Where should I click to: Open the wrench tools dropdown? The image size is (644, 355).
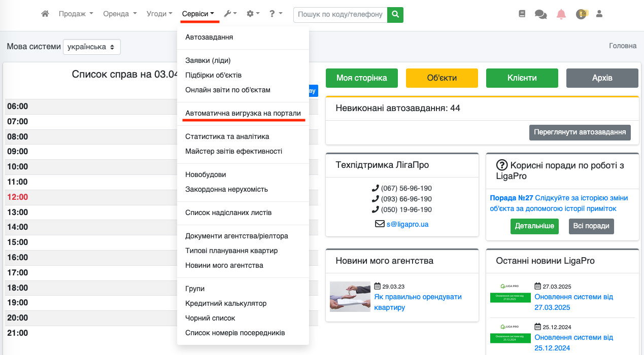pyautogui.click(x=230, y=14)
